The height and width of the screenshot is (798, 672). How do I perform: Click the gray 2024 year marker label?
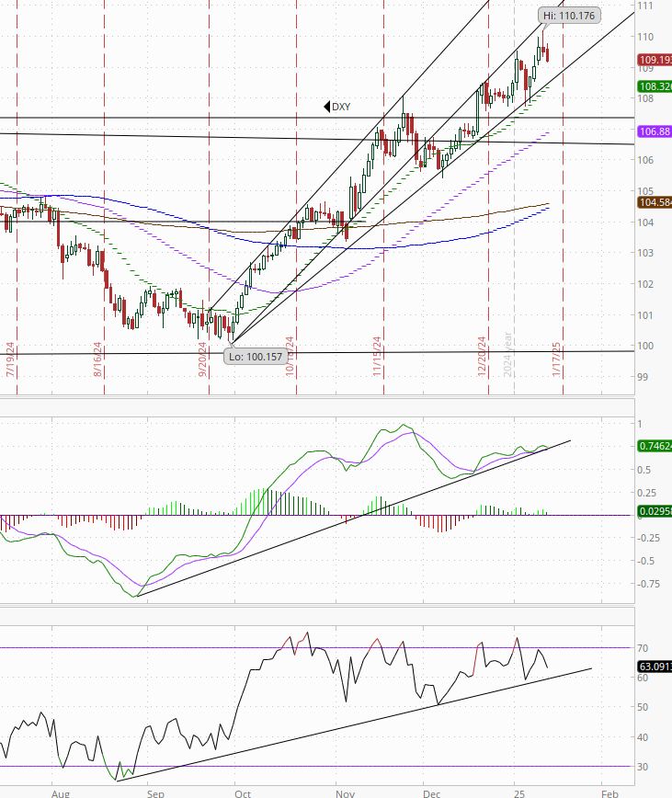pos(507,355)
